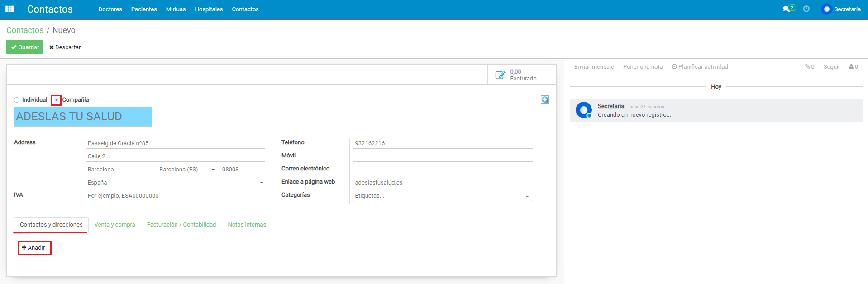
Task: Click Secretaría avatar in message log
Action: [x=584, y=110]
